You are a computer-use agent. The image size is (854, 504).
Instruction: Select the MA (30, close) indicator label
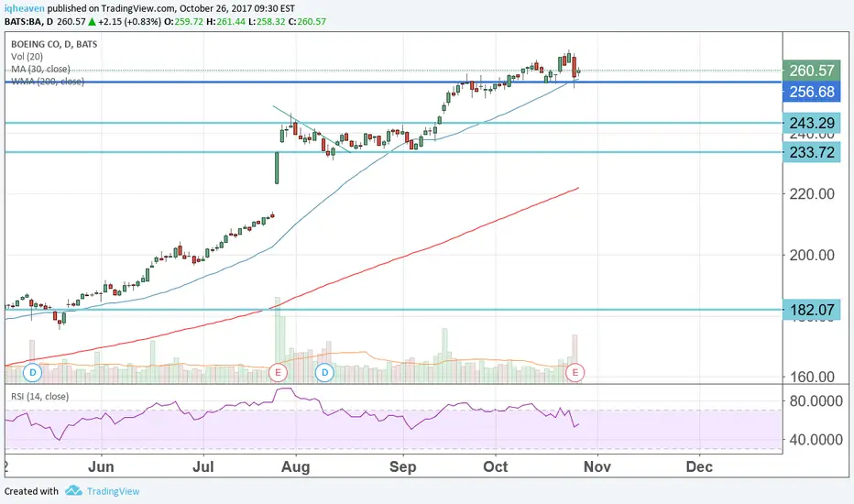40,70
